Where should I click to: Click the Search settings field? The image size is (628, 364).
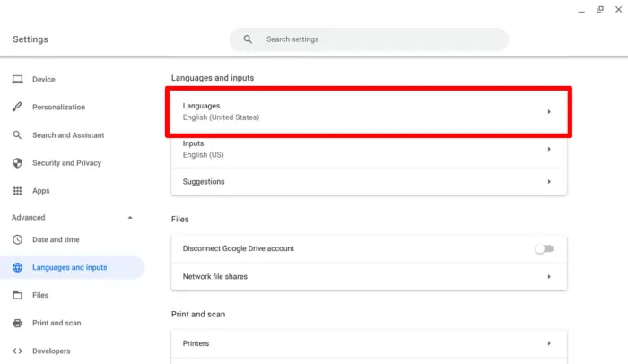point(369,39)
